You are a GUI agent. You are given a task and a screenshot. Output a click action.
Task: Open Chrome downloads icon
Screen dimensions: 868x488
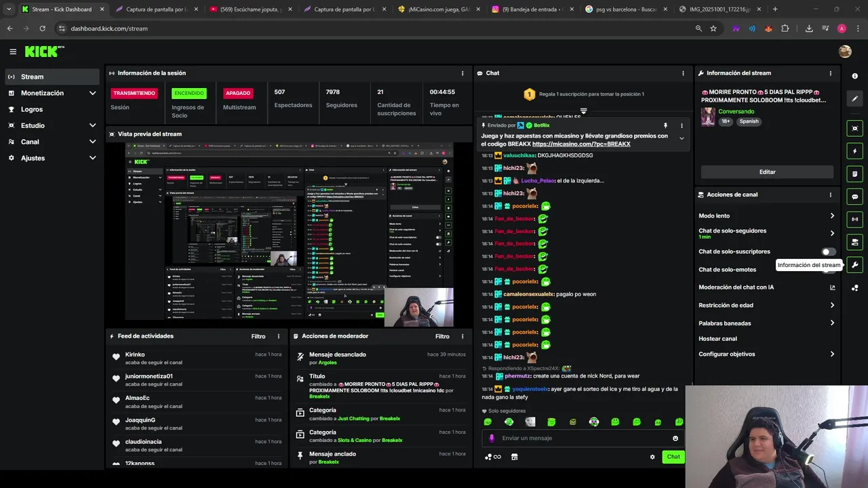[x=809, y=28]
